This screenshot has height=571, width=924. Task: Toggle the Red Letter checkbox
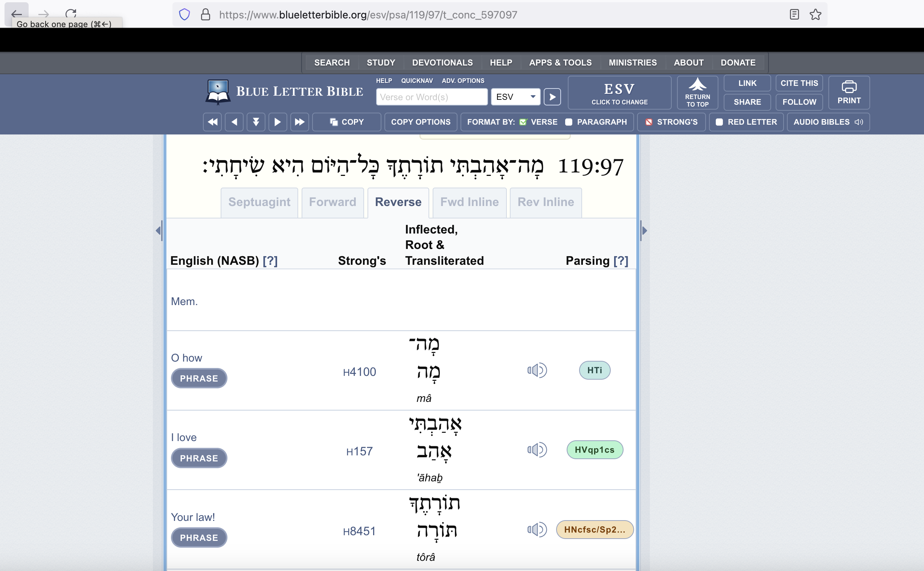720,122
